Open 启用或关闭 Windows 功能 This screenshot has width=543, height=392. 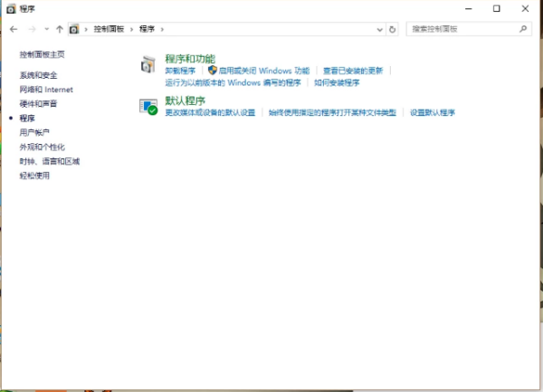(264, 71)
